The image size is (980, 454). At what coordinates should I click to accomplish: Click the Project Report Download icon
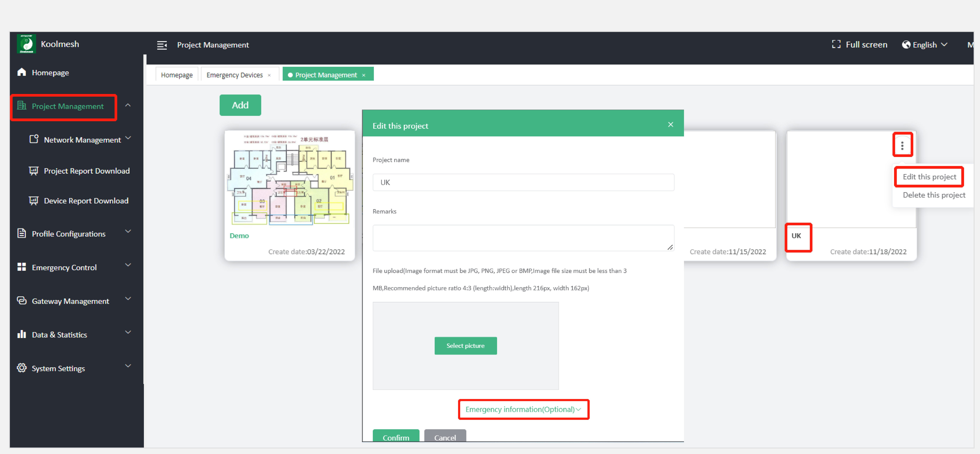(34, 171)
